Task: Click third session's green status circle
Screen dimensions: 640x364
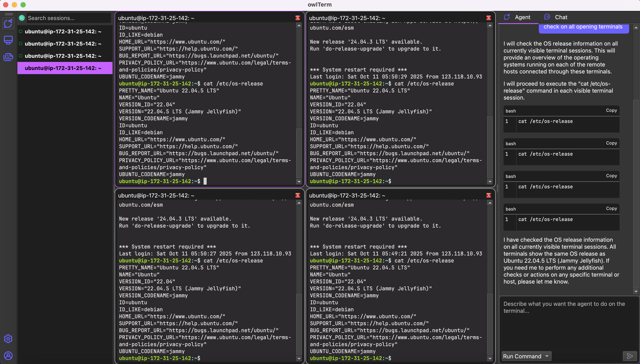Action: pos(20,56)
